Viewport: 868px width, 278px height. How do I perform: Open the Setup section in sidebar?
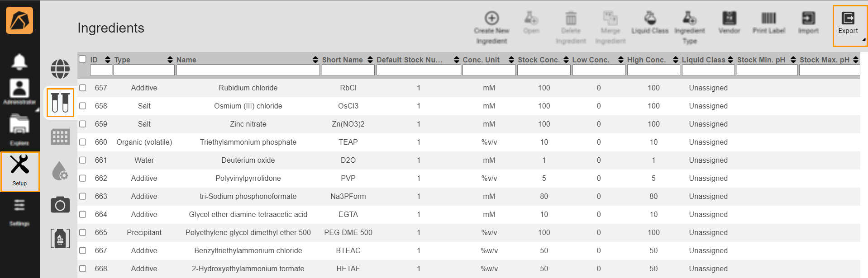(x=19, y=171)
